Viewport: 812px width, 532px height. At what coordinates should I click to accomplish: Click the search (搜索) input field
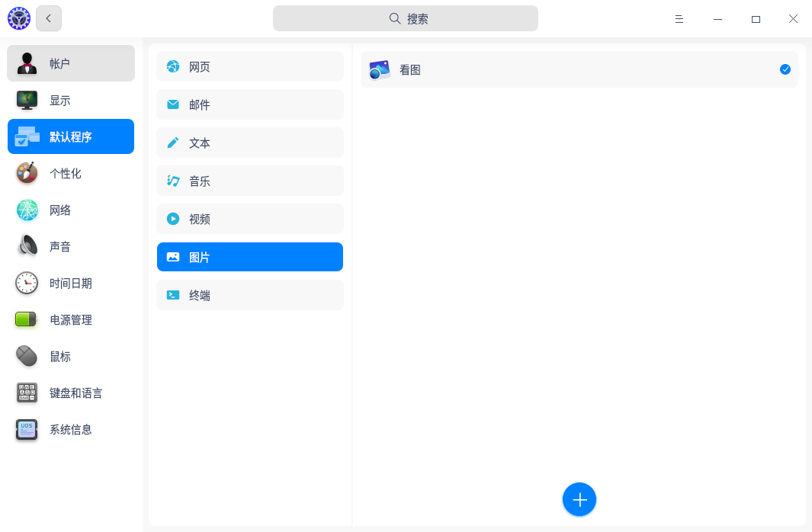tap(406, 18)
